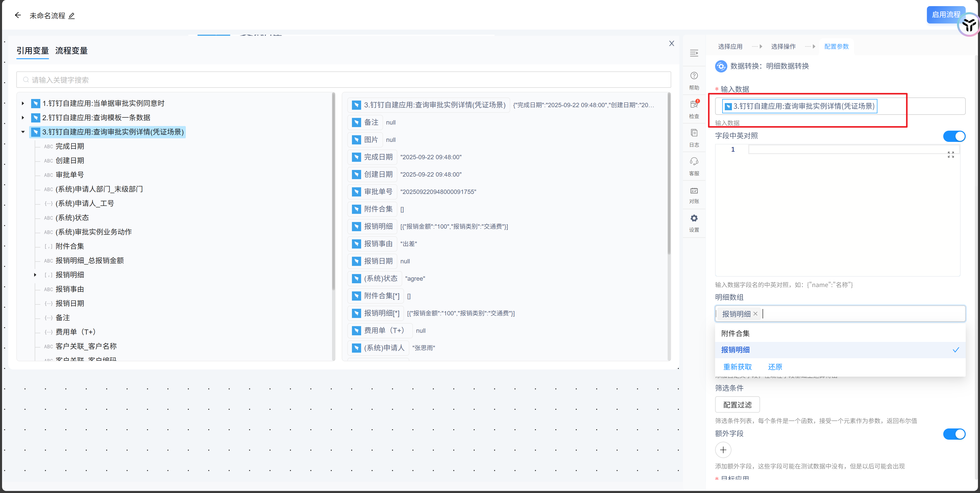This screenshot has height=493, width=980.
Task: Switch to the 流程变量 tab
Action: click(71, 51)
